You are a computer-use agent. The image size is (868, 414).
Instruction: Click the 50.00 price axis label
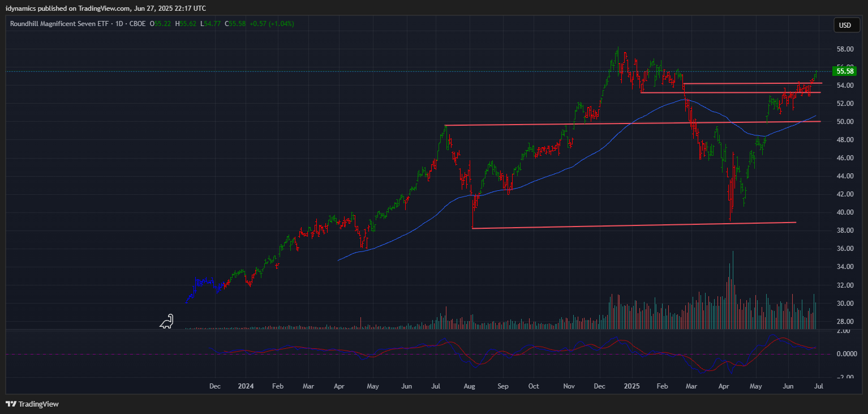(844, 122)
